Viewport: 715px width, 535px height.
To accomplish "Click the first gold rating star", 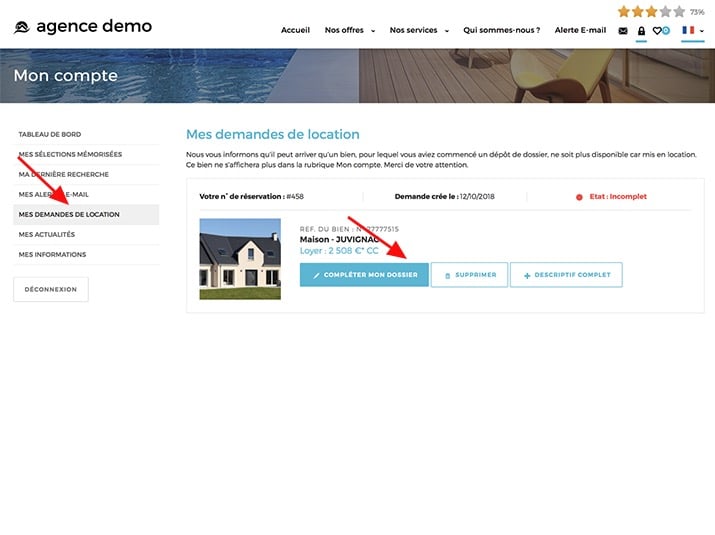I will pyautogui.click(x=624, y=12).
